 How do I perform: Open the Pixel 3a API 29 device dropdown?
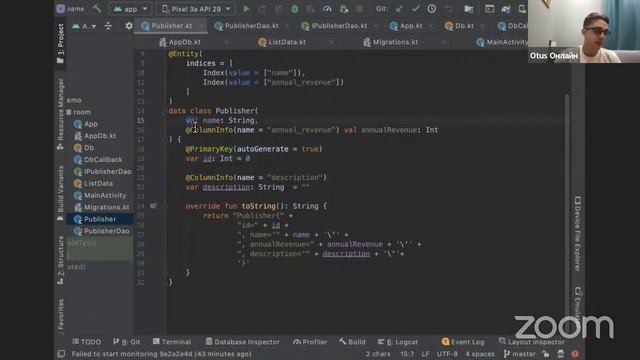(x=196, y=9)
